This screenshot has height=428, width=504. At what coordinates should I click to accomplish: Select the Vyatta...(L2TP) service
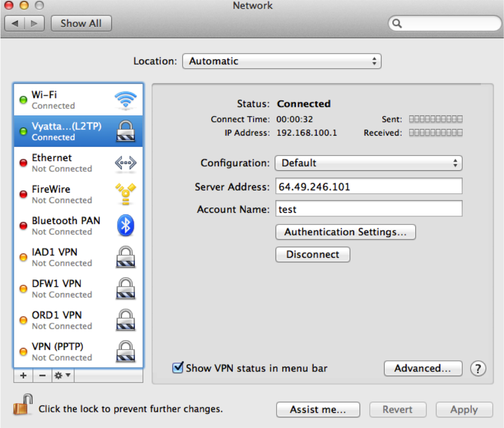tap(78, 131)
